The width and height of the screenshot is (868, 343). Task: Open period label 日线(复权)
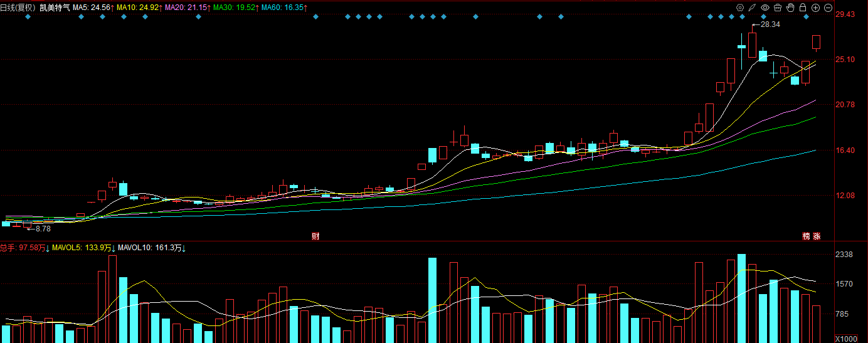click(x=18, y=8)
